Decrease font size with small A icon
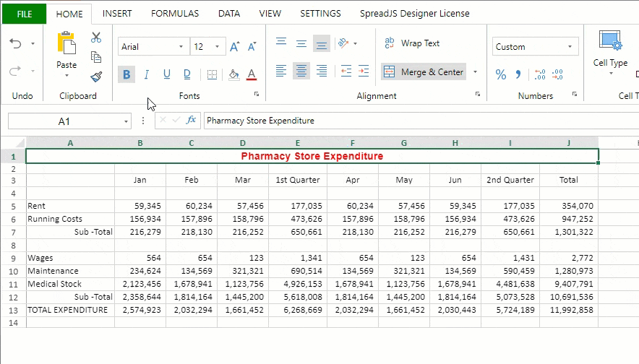639x364 pixels. tap(252, 47)
